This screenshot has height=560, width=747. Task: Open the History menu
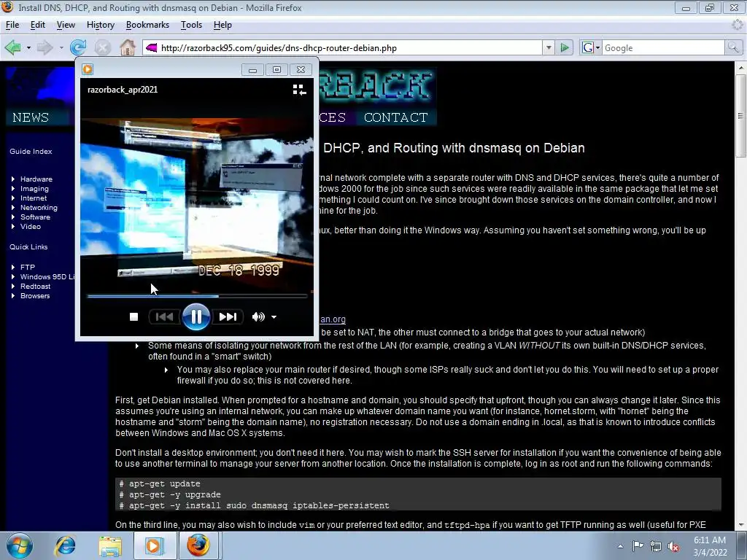pos(101,25)
